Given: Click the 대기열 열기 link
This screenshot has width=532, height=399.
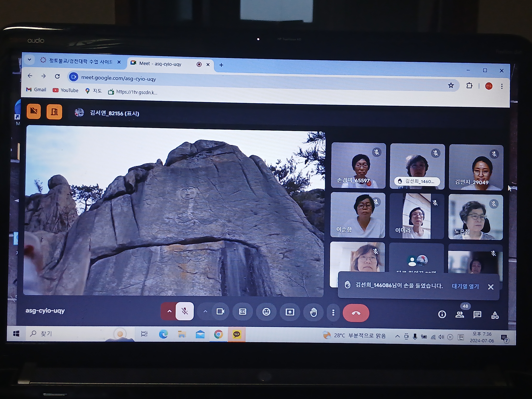Looking at the screenshot, I should 465,286.
